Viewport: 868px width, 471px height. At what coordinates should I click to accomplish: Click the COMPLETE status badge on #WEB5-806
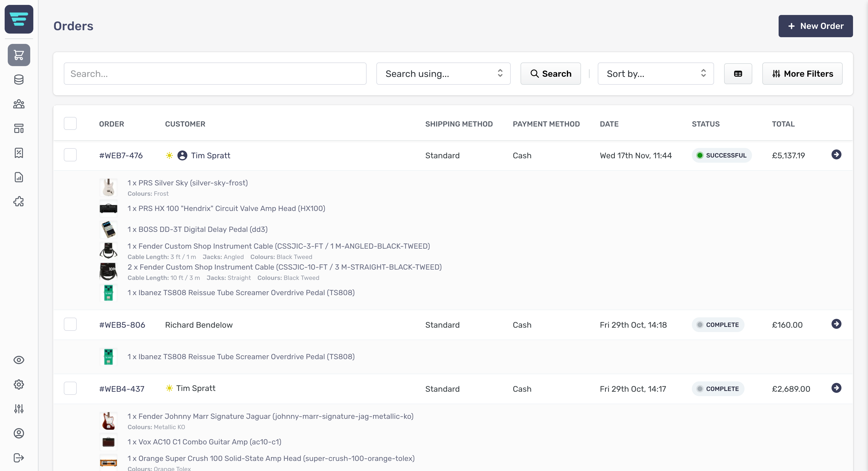coord(718,325)
